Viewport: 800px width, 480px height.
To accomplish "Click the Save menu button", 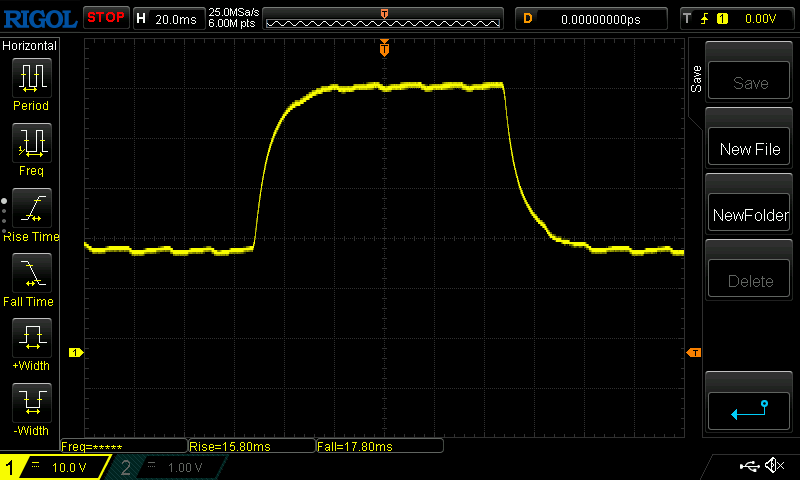I will (749, 81).
